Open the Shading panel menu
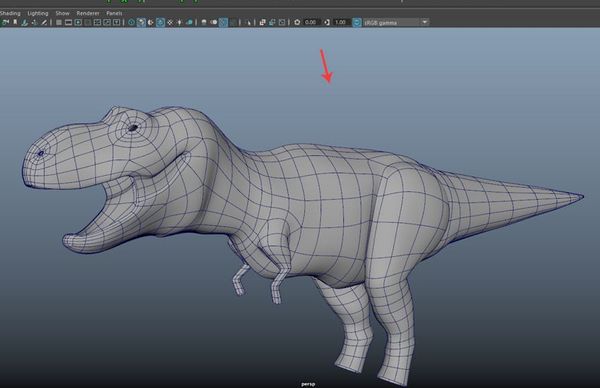600x388 pixels. 10,13
